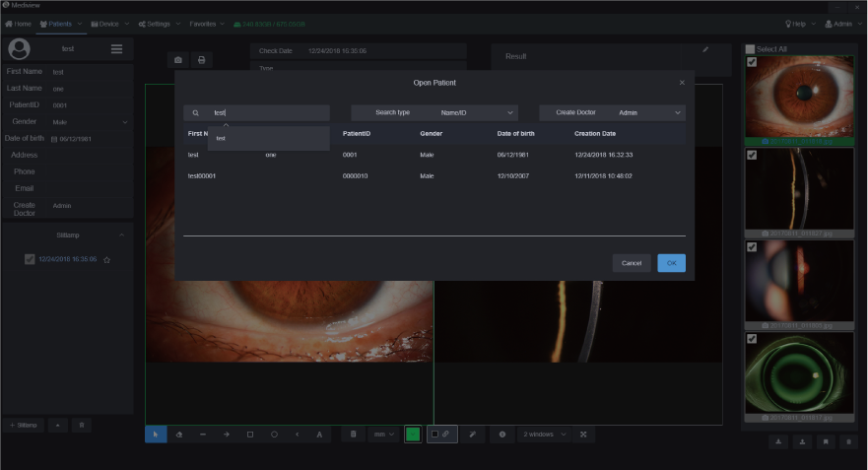The image size is (868, 470).
Task: Open the Gender dropdown in patient panel
Action: point(91,122)
